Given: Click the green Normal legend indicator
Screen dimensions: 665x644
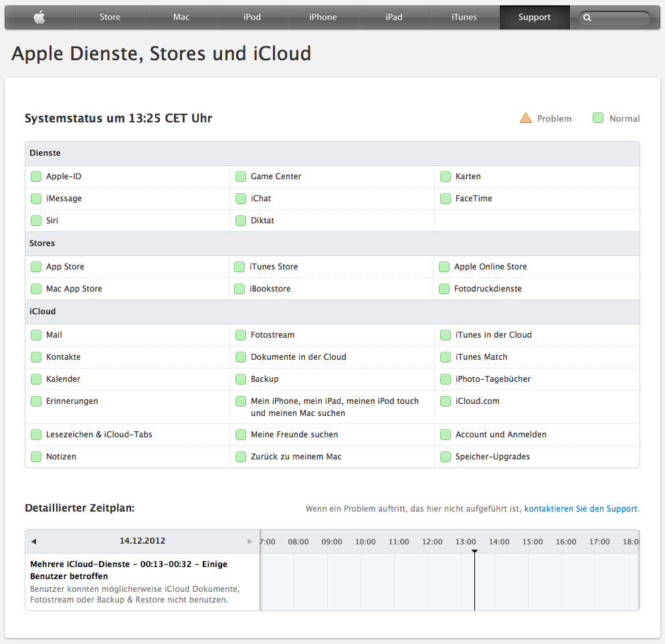Looking at the screenshot, I should [x=597, y=118].
